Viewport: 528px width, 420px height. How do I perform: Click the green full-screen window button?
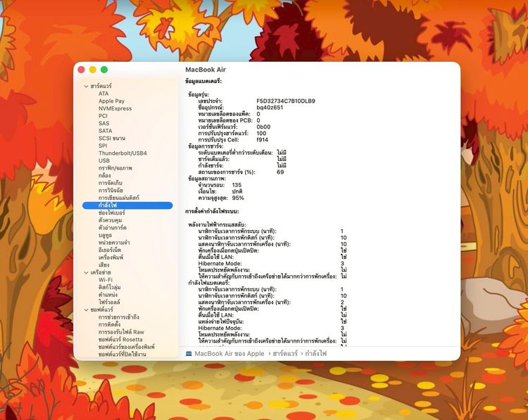(x=104, y=70)
